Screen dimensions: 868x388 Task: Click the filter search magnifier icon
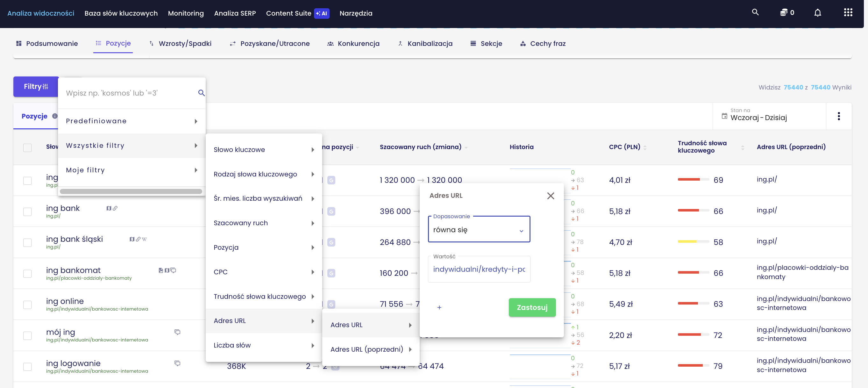pos(201,93)
